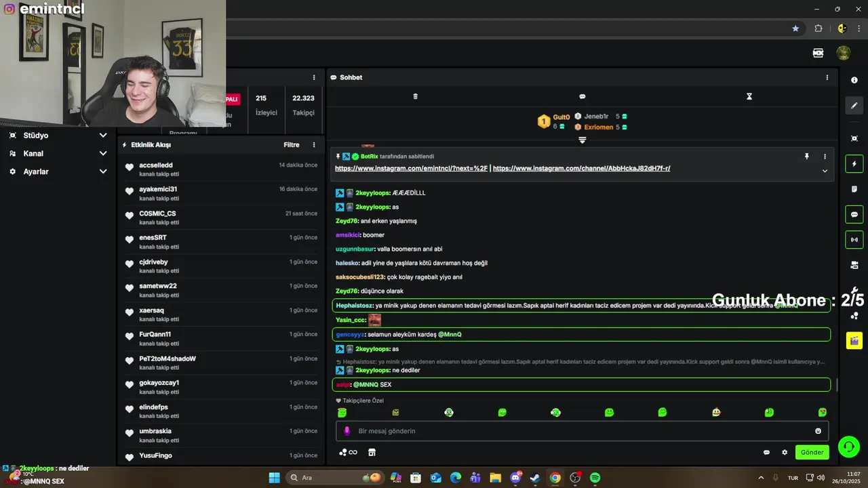868x488 pixels.
Task: Open Etkinlik Akışı three-dot menu
Action: (x=314, y=144)
